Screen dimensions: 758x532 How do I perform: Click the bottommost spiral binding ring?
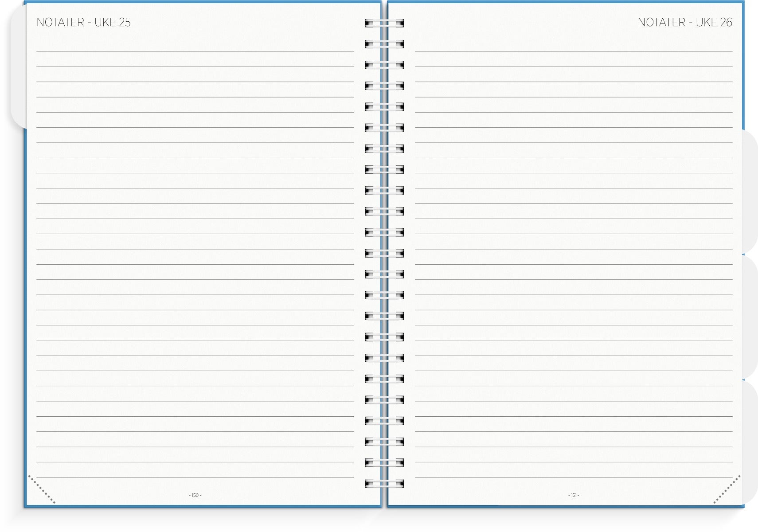384,483
